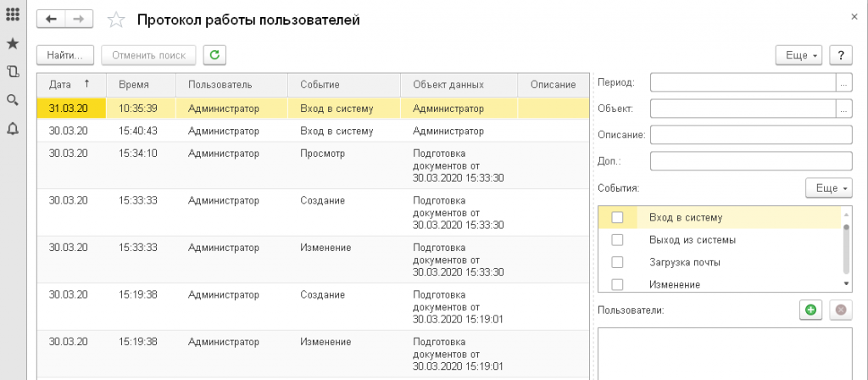Enable the 'Выход из системы' checkbox
The width and height of the screenshot is (868, 380).
pos(617,240)
